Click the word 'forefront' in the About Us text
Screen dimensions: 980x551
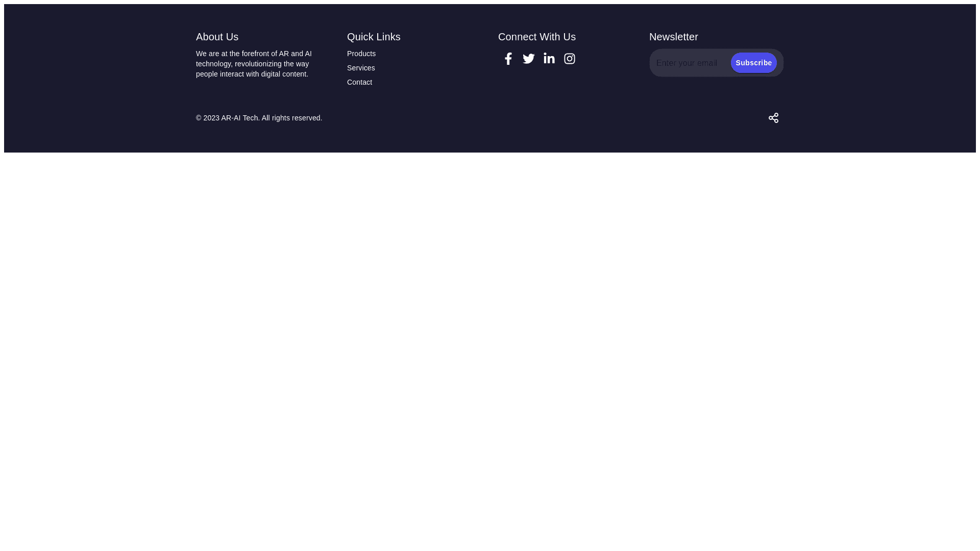(x=255, y=54)
